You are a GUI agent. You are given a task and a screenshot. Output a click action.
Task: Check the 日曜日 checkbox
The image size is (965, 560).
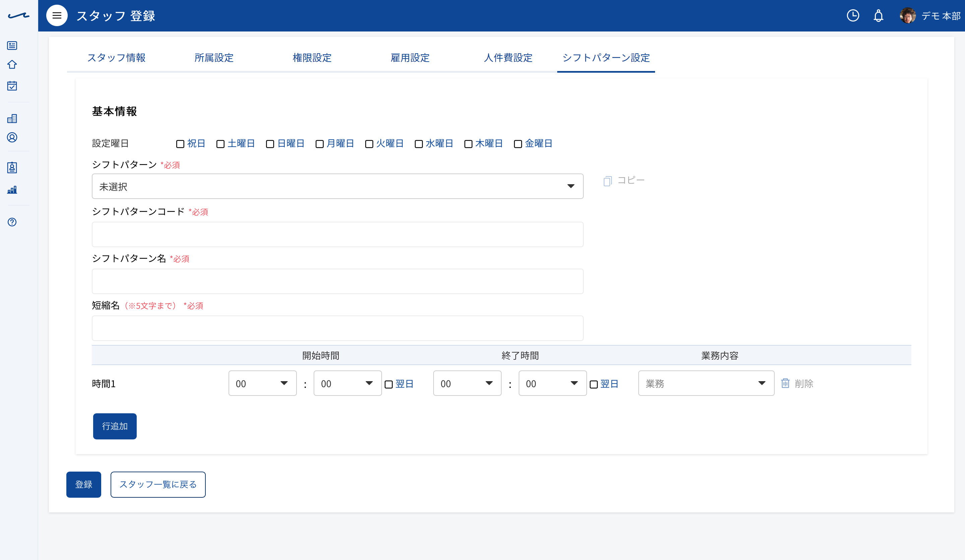click(x=270, y=144)
